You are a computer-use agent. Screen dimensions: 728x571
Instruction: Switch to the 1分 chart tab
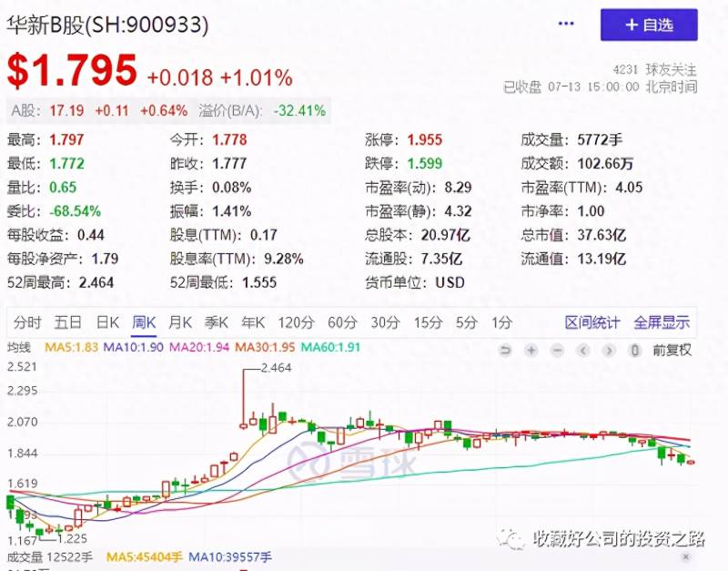pos(502,322)
